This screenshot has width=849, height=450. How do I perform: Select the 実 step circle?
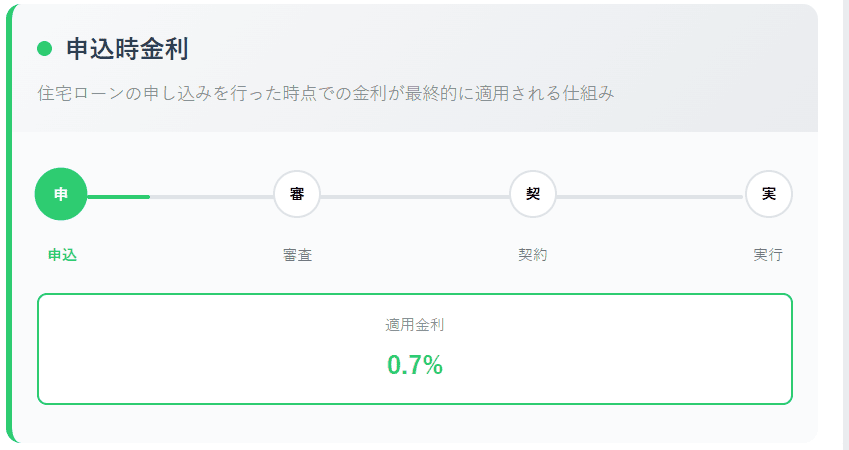(x=769, y=194)
